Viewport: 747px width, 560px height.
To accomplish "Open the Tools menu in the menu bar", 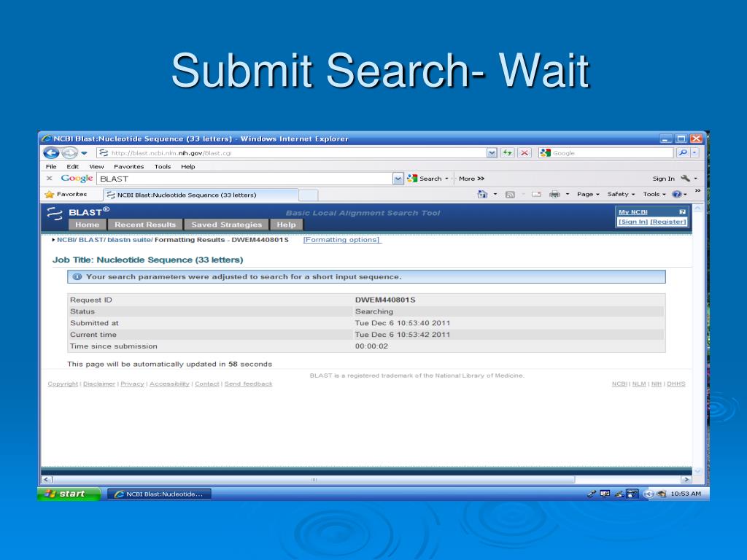I will [163, 167].
